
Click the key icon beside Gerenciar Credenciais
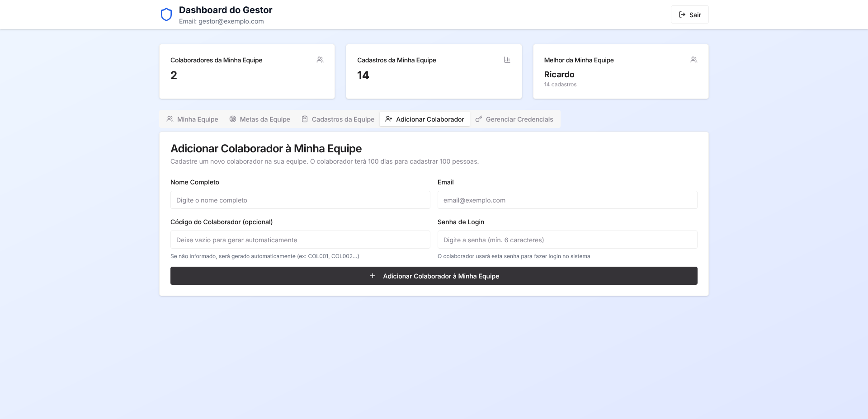tap(478, 119)
